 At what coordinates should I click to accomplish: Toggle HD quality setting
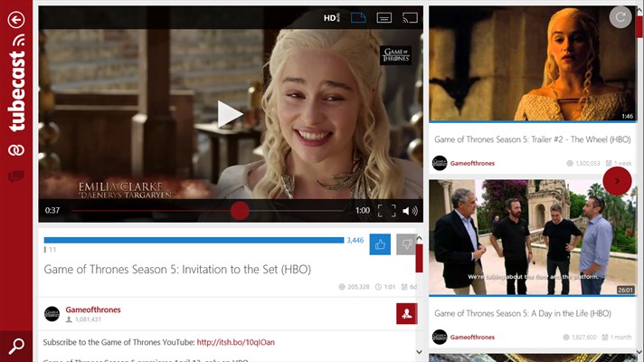coord(331,18)
